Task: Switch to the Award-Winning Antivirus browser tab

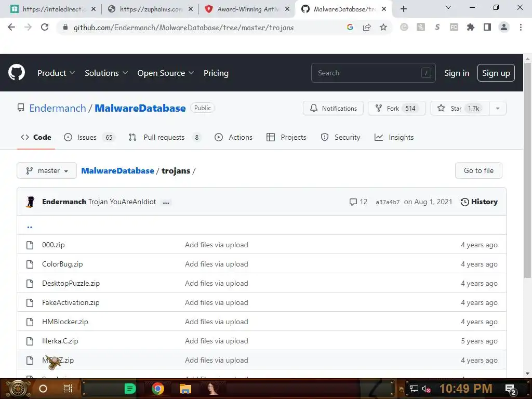Action: pos(248,9)
